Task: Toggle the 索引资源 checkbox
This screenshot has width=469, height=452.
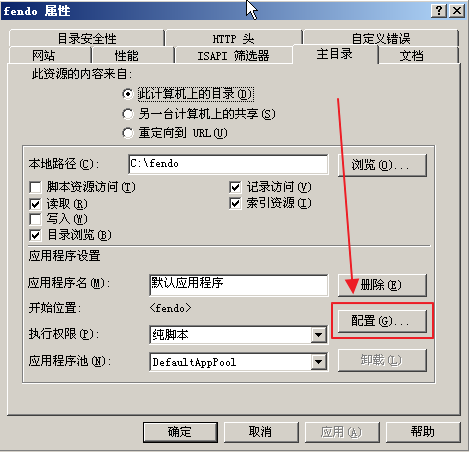Action: pyautogui.click(x=235, y=203)
